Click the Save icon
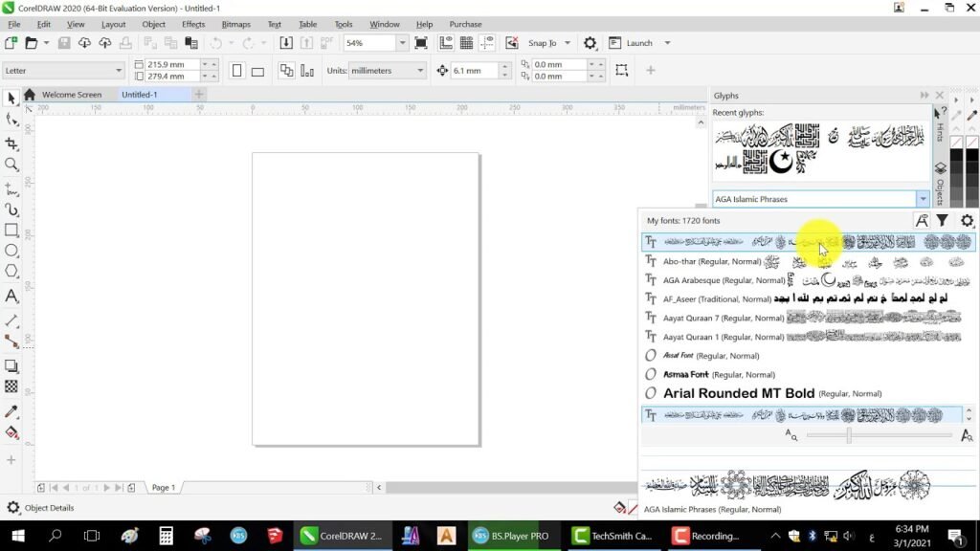980x551 pixels. tap(64, 43)
